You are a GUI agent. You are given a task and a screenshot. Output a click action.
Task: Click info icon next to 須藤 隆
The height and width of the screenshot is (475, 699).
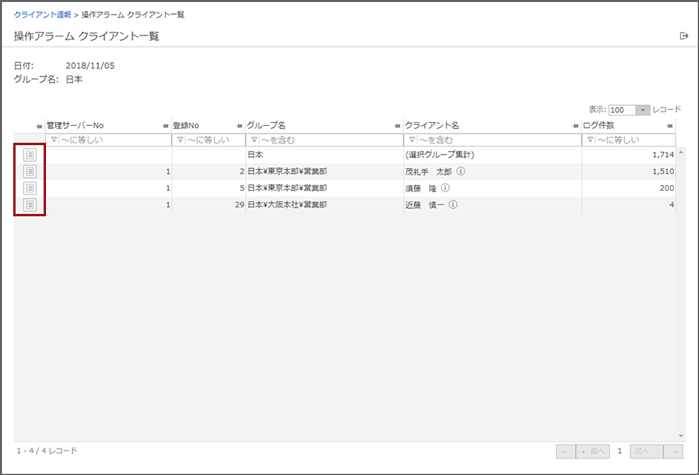(x=445, y=188)
